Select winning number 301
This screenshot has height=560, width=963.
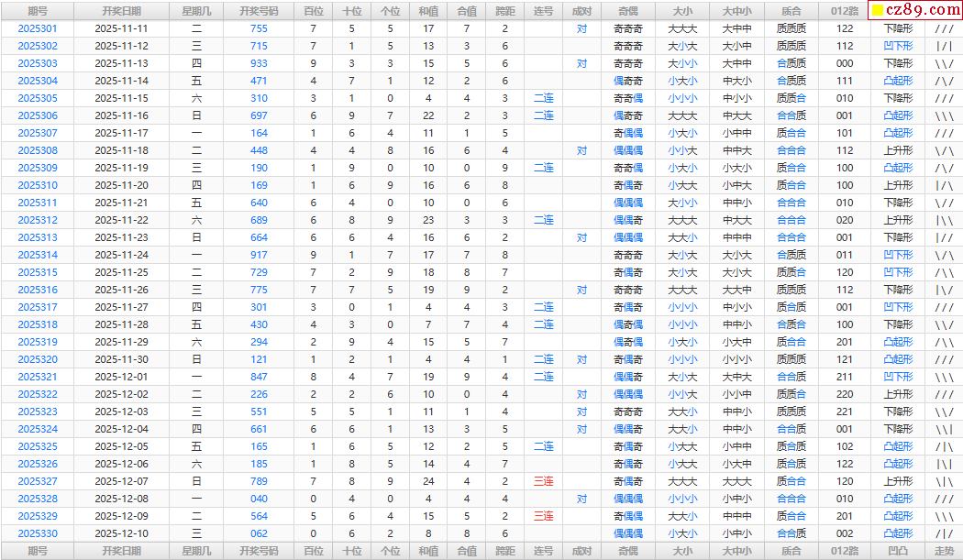260,307
